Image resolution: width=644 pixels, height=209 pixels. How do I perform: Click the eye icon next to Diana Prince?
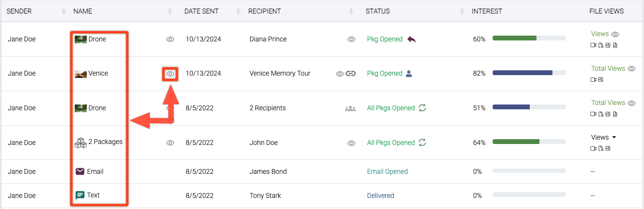coord(351,39)
